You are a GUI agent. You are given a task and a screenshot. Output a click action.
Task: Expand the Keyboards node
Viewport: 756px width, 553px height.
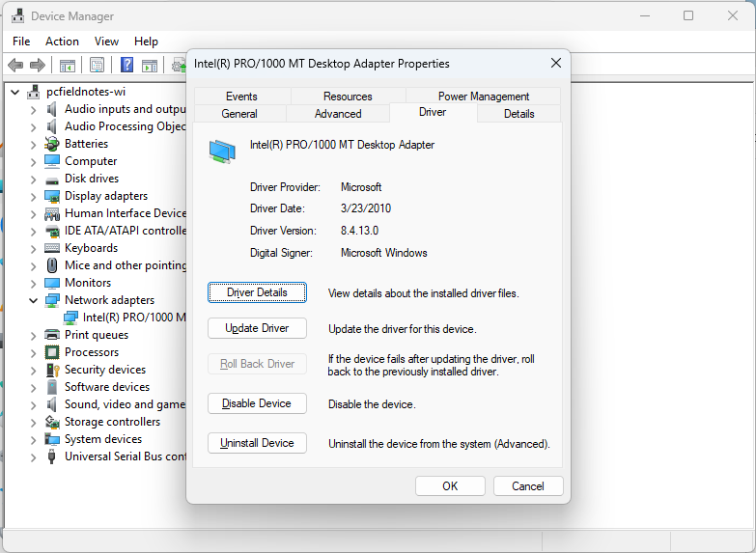33,249
